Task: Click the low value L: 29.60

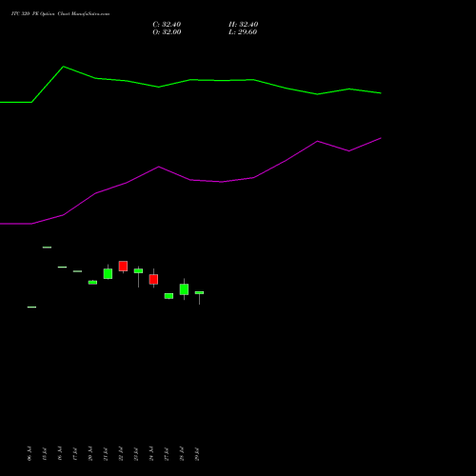Action: tap(243, 32)
